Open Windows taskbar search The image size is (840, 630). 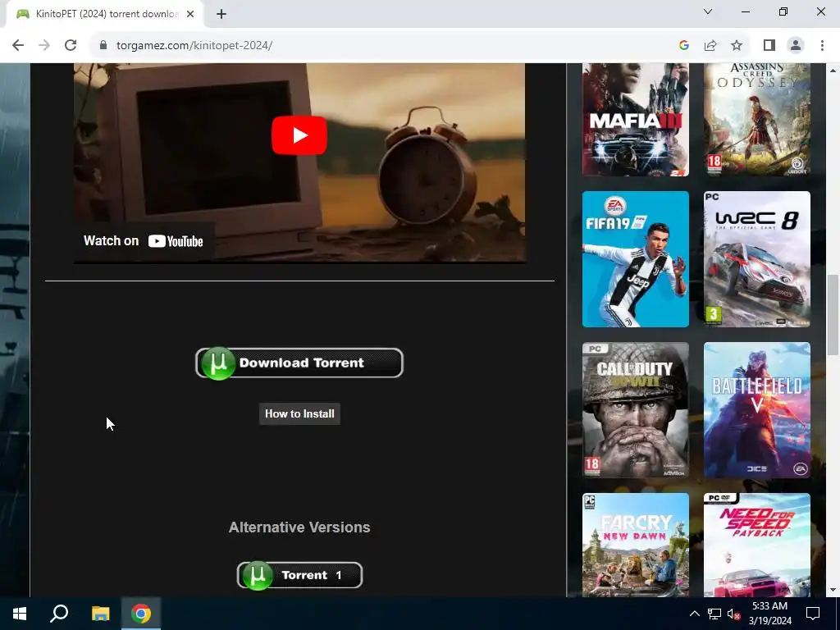59,614
